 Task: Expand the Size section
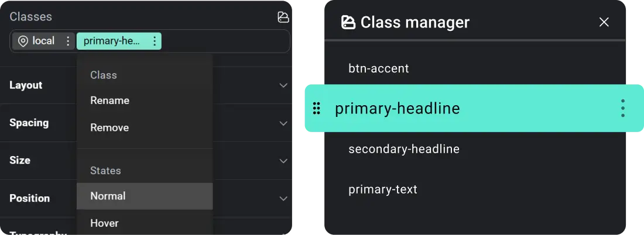(283, 161)
